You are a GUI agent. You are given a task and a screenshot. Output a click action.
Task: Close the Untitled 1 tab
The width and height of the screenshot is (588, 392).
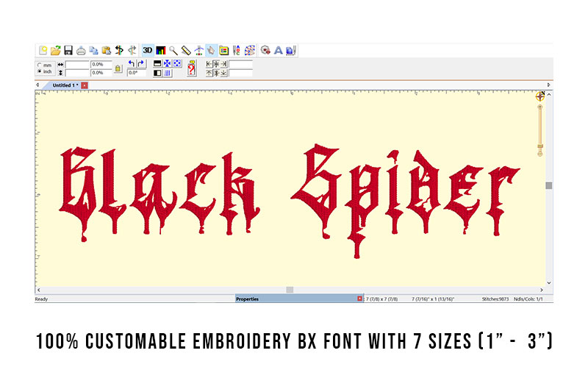click(85, 85)
